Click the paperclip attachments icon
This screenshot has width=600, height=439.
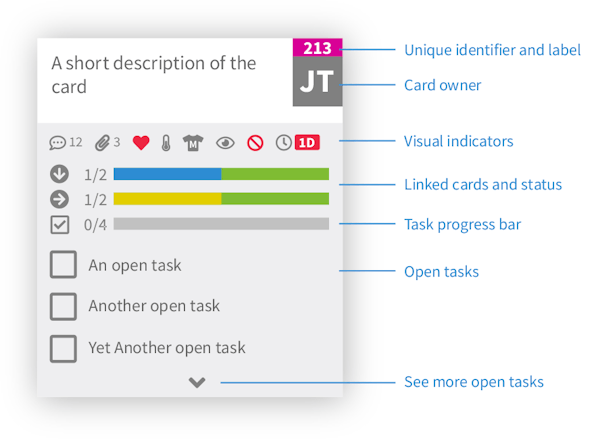pyautogui.click(x=103, y=143)
